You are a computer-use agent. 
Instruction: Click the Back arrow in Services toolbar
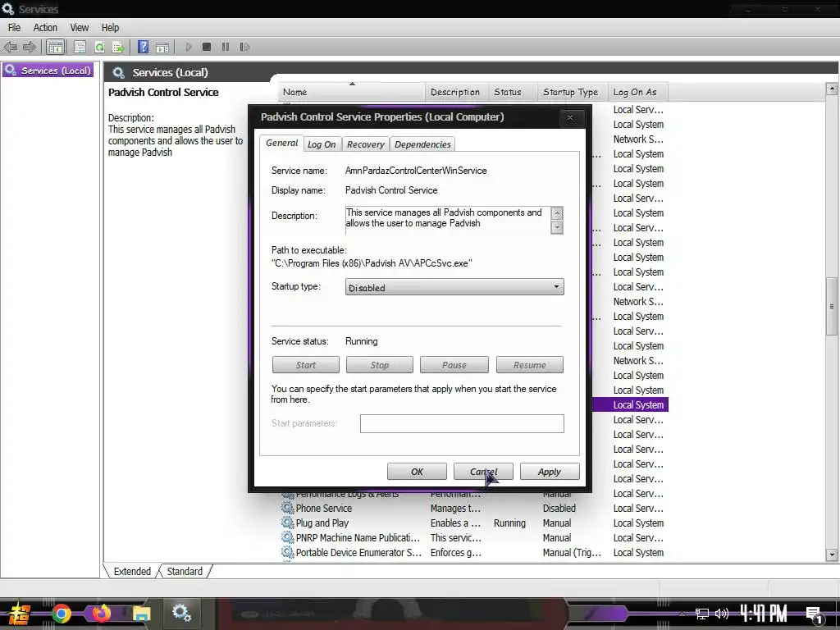(x=10, y=47)
